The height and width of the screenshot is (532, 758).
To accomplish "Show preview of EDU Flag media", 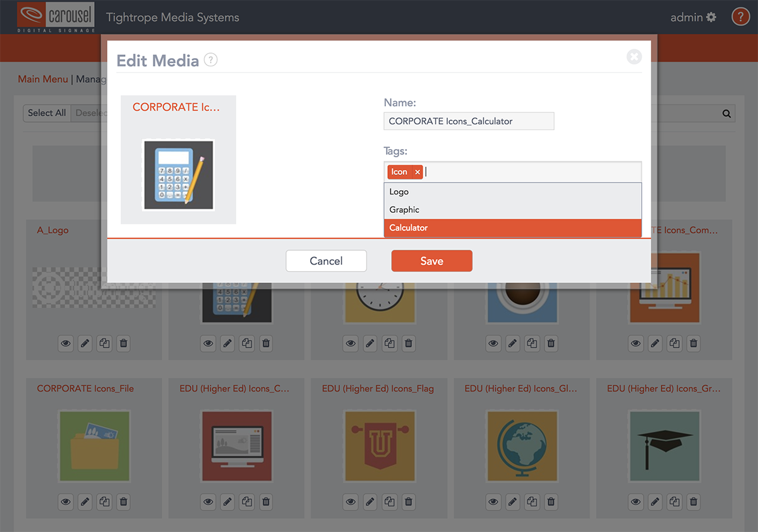I will coord(351,502).
